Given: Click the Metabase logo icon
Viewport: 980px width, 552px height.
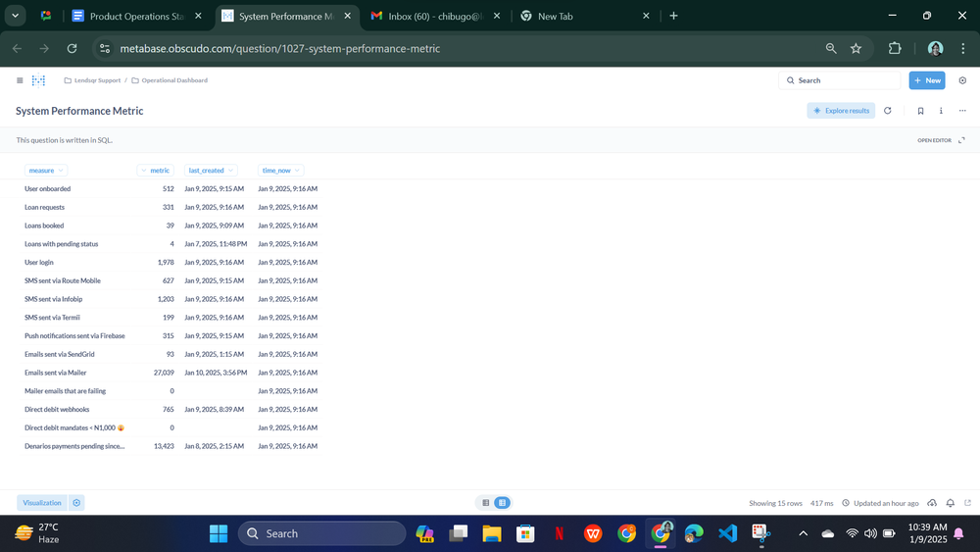Looking at the screenshot, I should 38,80.
